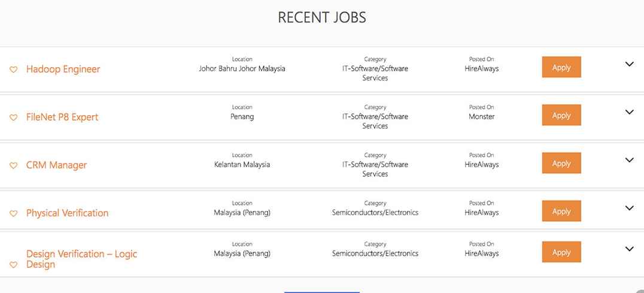Expand FileNet P8 Expert row chevron

(x=629, y=112)
